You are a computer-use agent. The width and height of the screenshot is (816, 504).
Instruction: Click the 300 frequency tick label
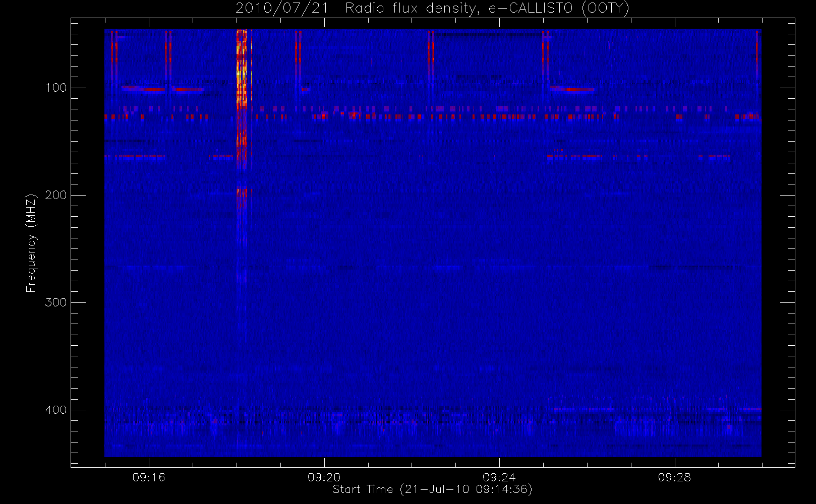[x=55, y=302]
